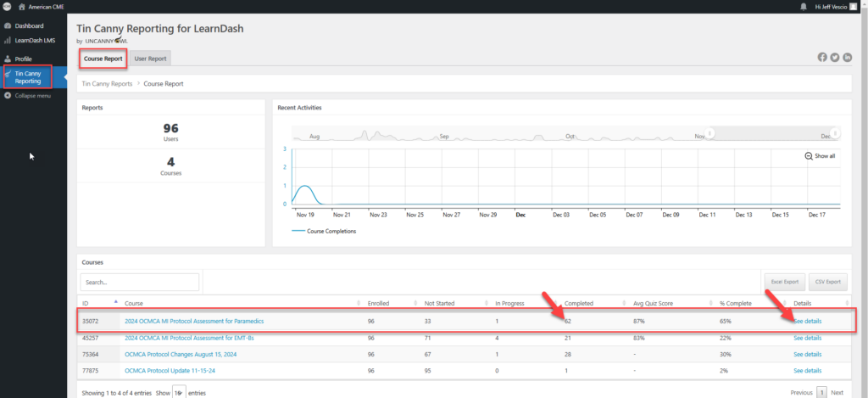
Task: Open the Facebook share icon
Action: click(822, 57)
